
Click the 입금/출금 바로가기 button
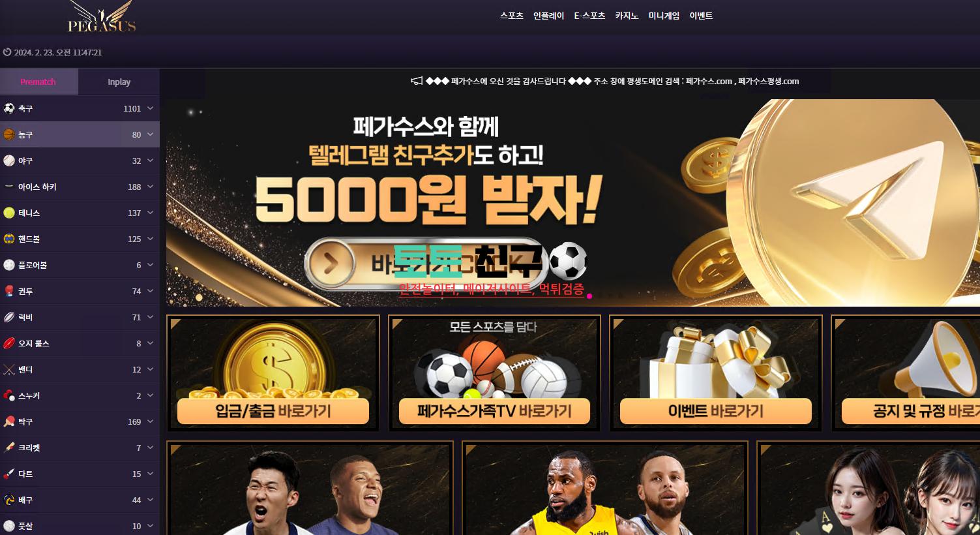(273, 411)
